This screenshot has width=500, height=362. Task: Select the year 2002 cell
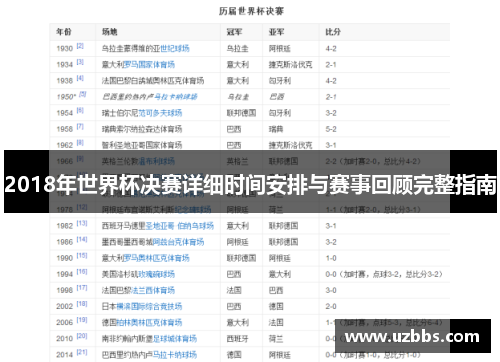[64, 306]
